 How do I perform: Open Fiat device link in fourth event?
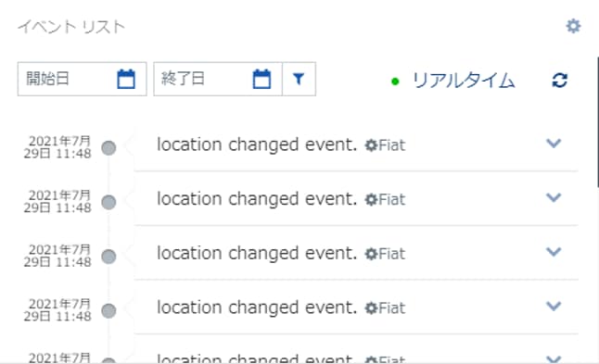click(x=385, y=308)
